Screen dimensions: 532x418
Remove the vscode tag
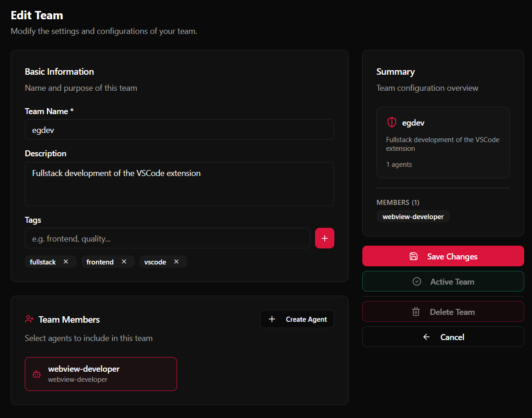tap(176, 262)
